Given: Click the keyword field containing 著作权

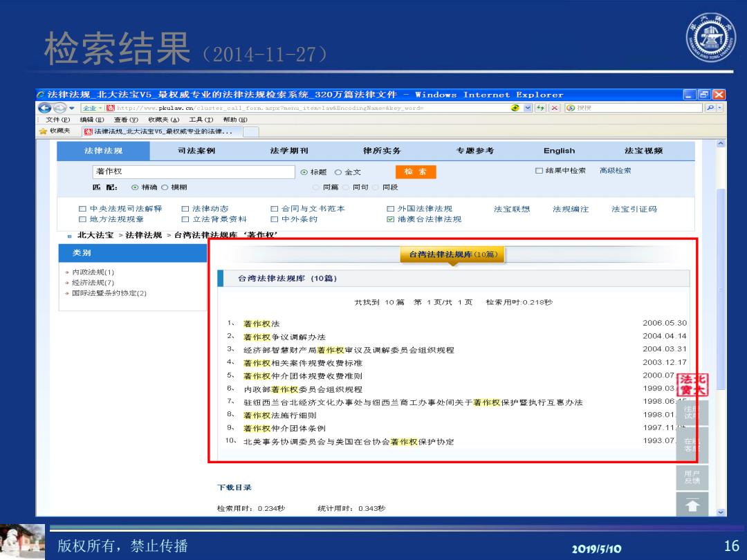Looking at the screenshot, I should click(194, 171).
